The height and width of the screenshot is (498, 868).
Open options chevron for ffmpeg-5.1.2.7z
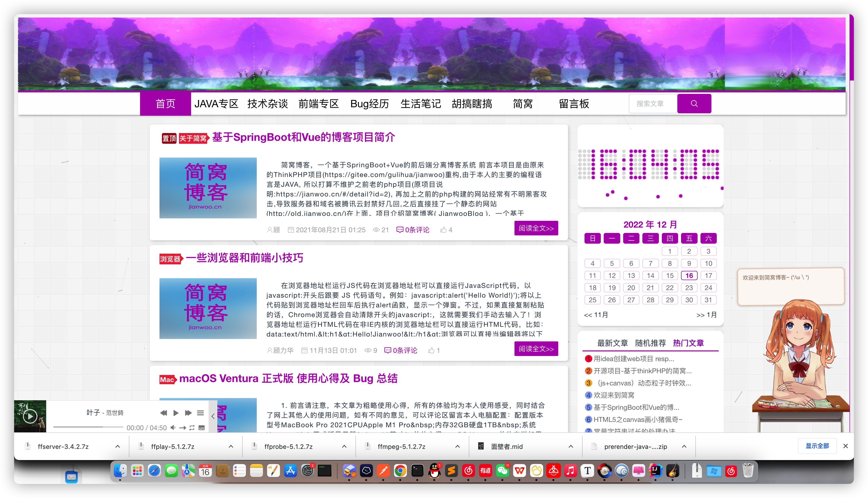pos(458,446)
